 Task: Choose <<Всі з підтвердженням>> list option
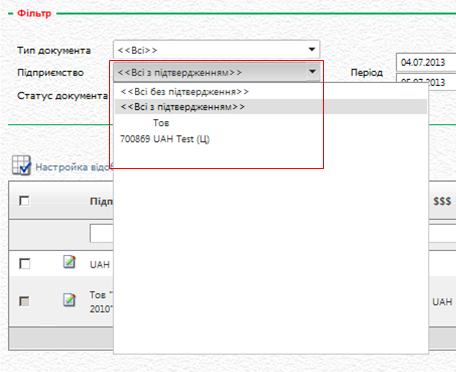click(271, 107)
